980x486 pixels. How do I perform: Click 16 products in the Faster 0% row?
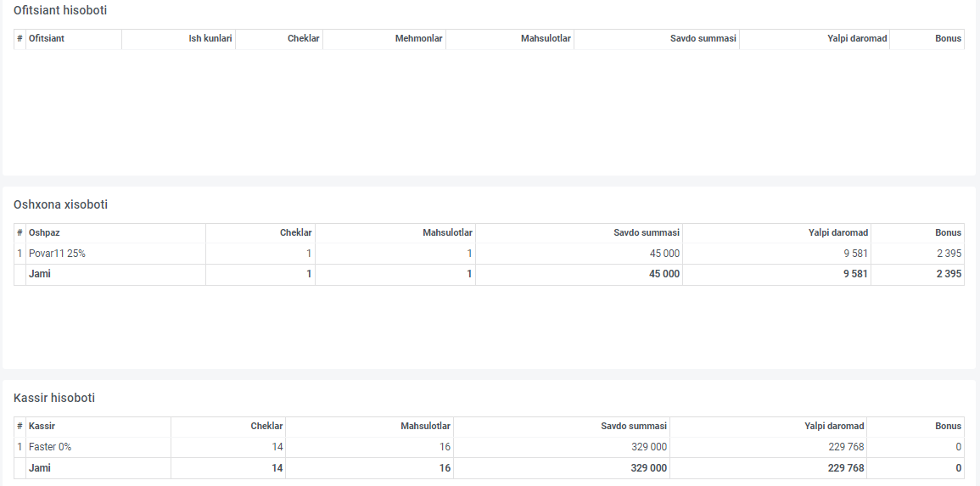pyautogui.click(x=445, y=447)
